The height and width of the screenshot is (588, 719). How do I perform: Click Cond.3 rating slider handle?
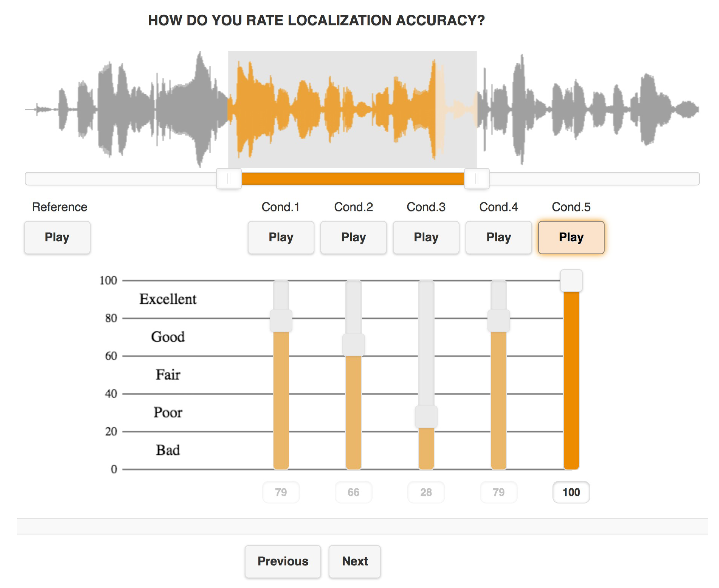tap(426, 417)
